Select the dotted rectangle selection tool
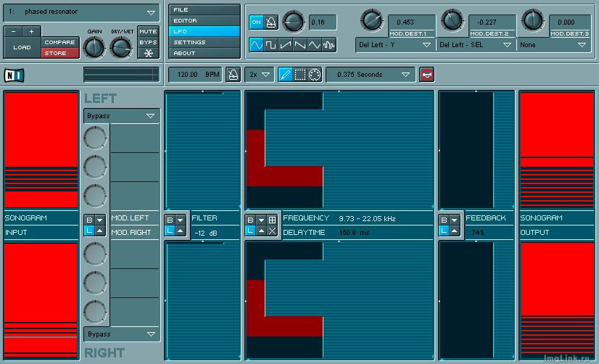599x364 pixels. click(300, 75)
